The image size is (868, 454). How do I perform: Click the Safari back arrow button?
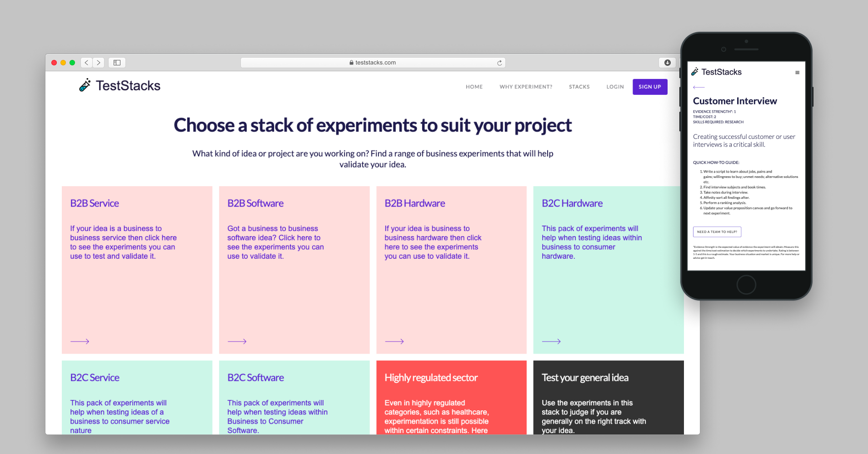tap(86, 63)
